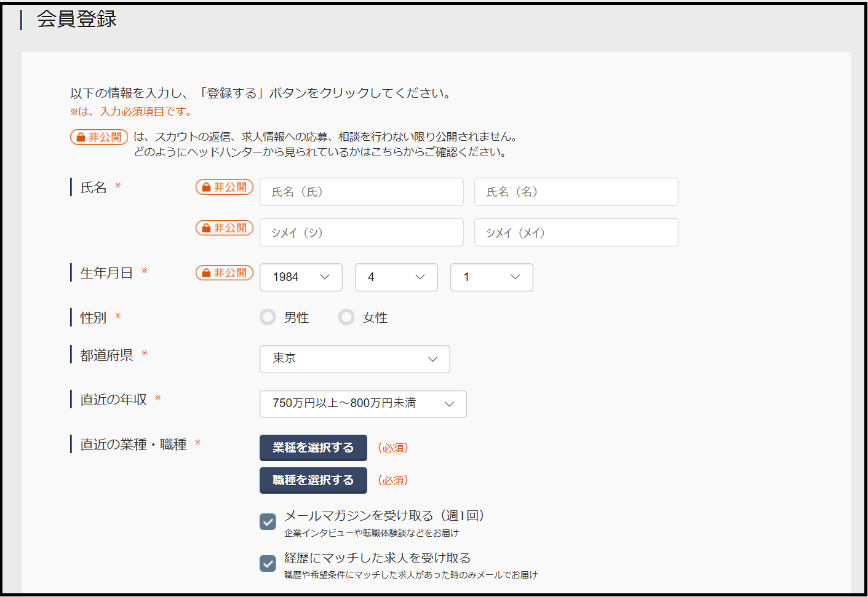Select the 男性 radio button

[268, 317]
